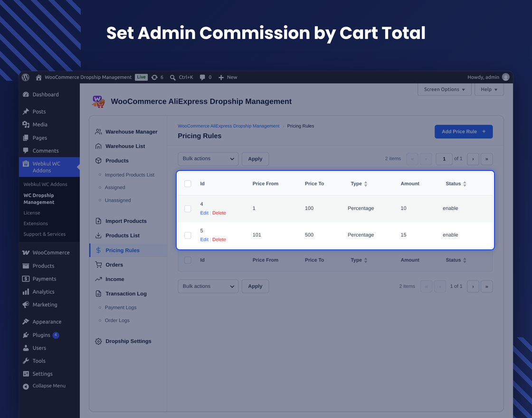This screenshot has width=532, height=418.
Task: Click the WordPress logo in admin bar
Action: pyautogui.click(x=26, y=77)
